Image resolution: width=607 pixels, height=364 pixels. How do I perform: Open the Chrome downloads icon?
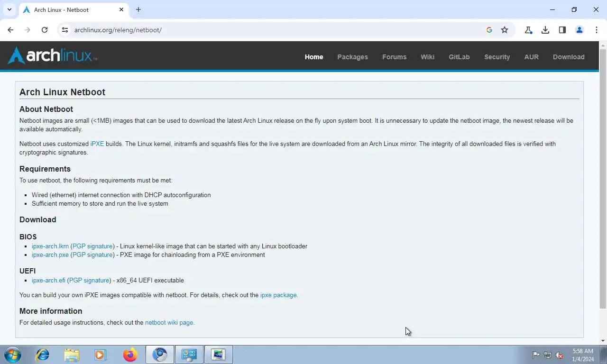(x=545, y=30)
